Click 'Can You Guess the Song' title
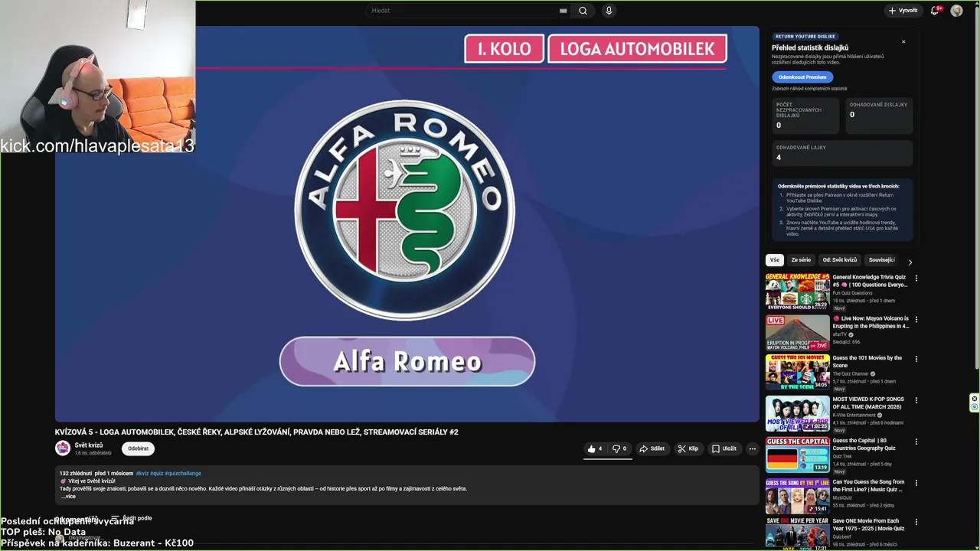The height and width of the screenshot is (551, 980). click(x=869, y=486)
